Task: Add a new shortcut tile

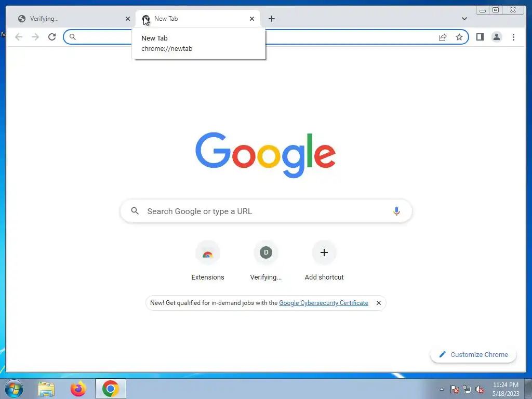Action: click(324, 261)
